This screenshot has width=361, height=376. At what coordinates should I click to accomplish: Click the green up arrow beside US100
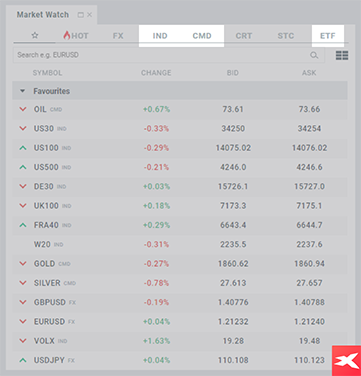tap(23, 148)
